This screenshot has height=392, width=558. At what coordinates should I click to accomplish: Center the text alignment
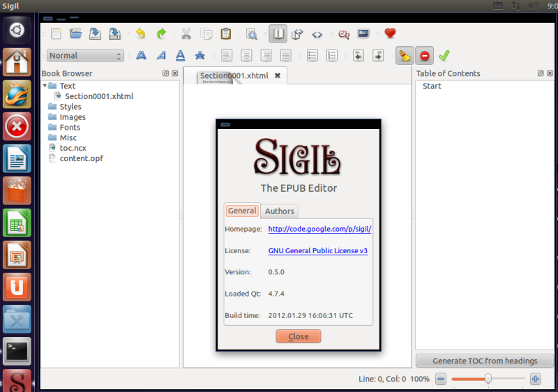click(x=246, y=56)
